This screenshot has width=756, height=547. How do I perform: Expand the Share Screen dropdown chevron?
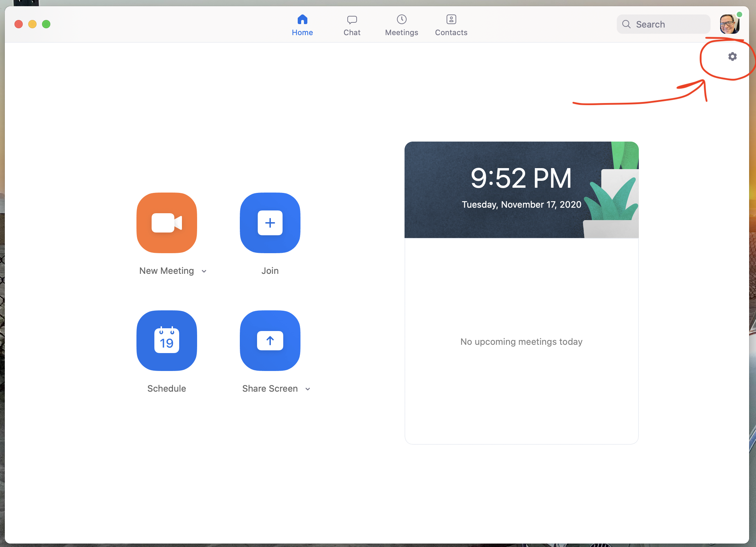(x=308, y=389)
